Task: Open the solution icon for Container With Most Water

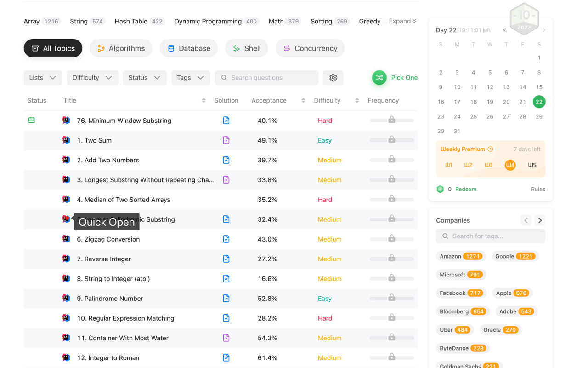Action: click(226, 338)
